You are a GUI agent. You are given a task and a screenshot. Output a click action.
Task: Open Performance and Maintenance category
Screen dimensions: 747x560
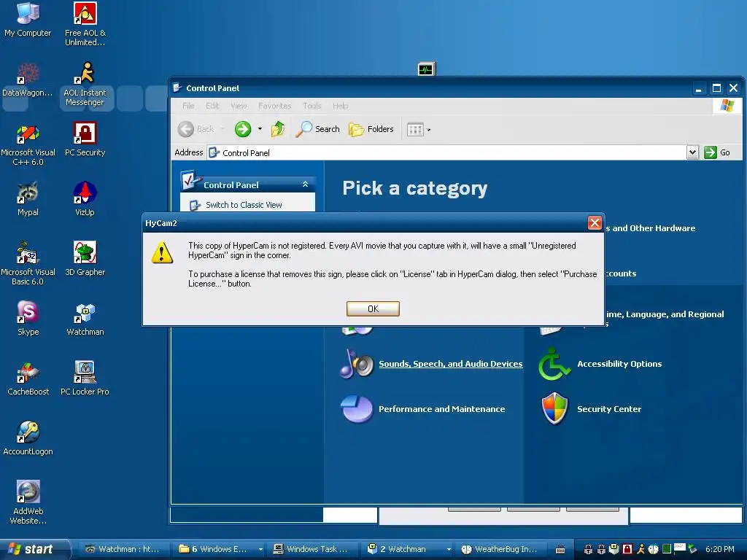pos(441,409)
